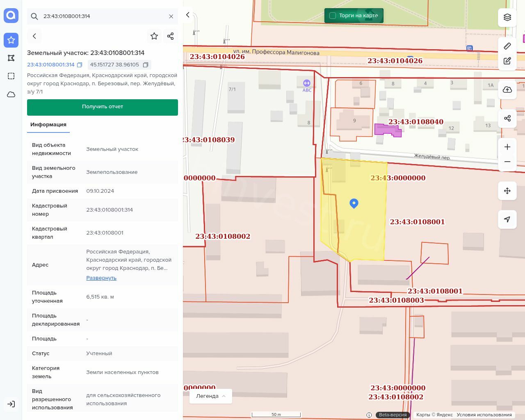This screenshot has height=420, width=525.
Task: Open the draw/edit tool on map
Action: pos(507,61)
